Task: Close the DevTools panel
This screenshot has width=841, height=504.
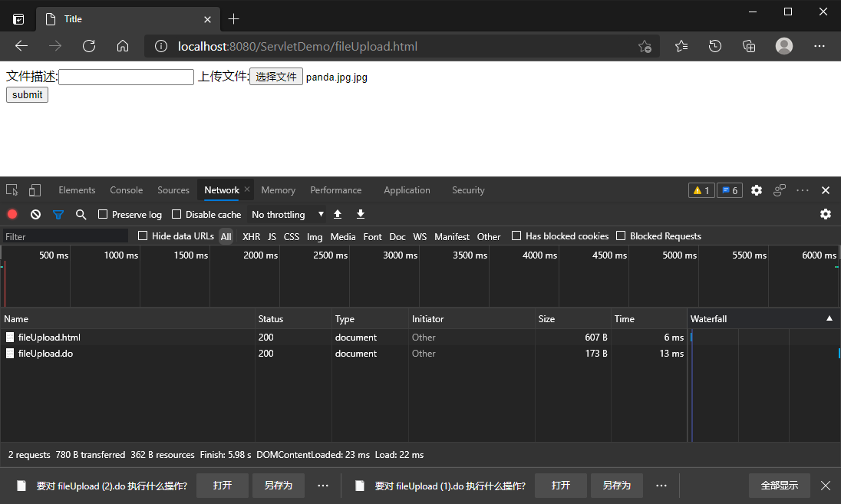Action: (x=826, y=190)
